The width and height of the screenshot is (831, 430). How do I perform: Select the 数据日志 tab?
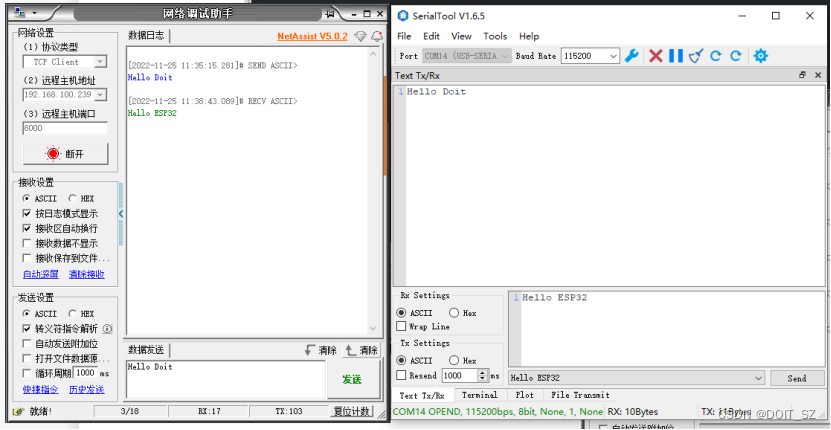tap(147, 36)
